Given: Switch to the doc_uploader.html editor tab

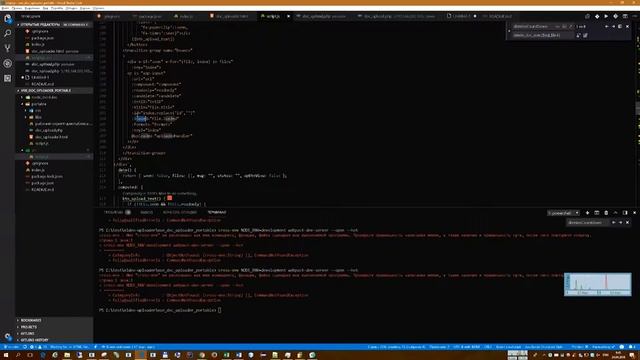Looking at the screenshot, I should point(231,16).
